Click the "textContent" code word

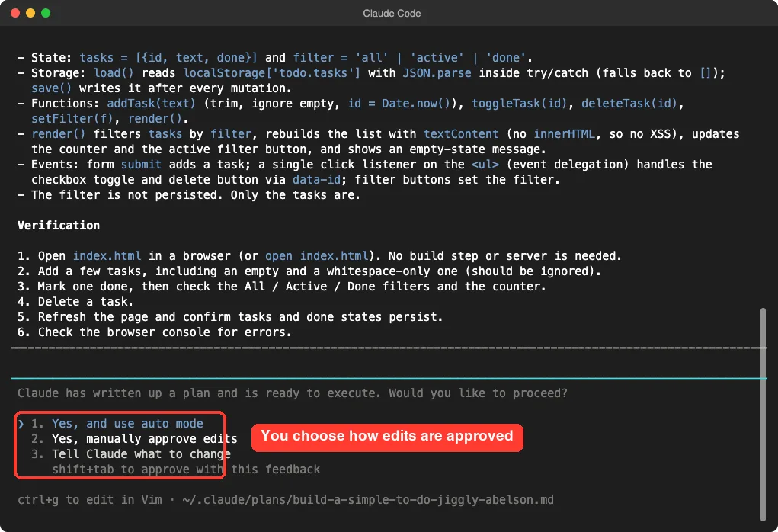461,134
